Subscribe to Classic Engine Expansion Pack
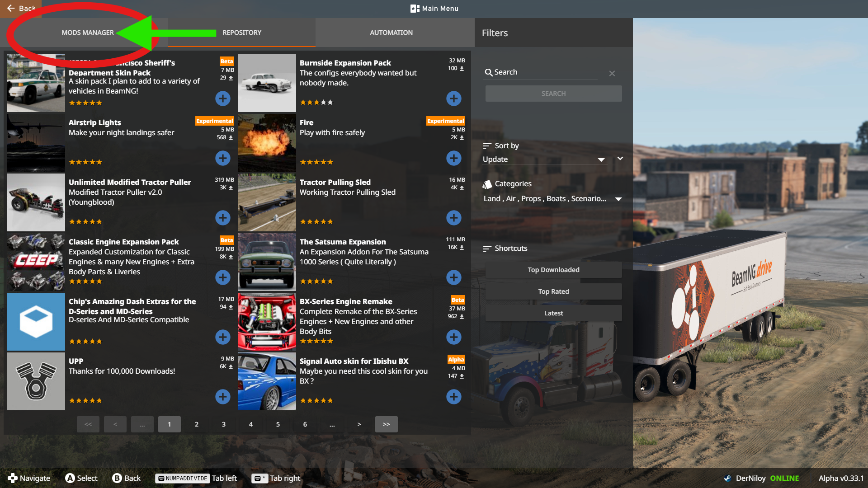Screen dimensions: 868x488 pyautogui.click(x=222, y=277)
